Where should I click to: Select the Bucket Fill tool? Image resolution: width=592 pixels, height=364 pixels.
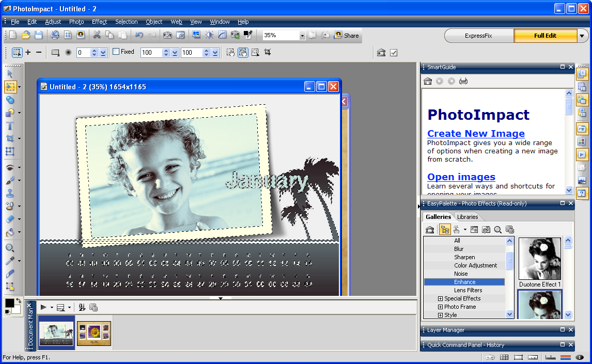tap(10, 232)
